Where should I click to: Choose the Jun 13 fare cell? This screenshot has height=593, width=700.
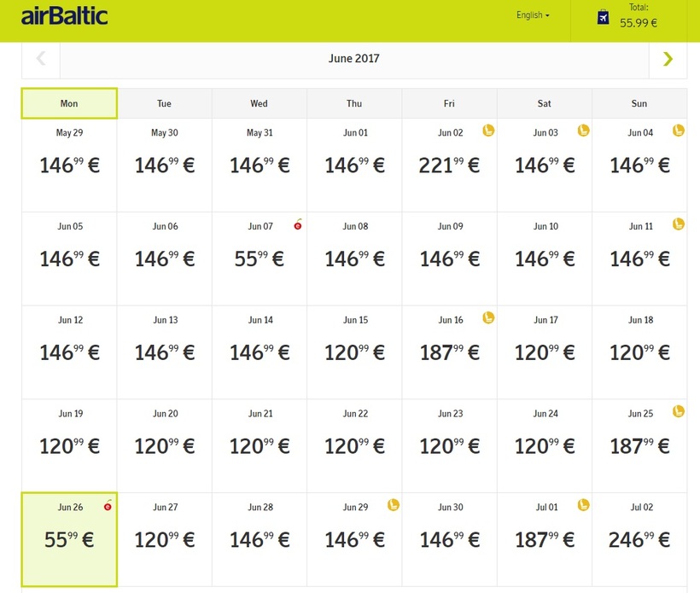[164, 352]
